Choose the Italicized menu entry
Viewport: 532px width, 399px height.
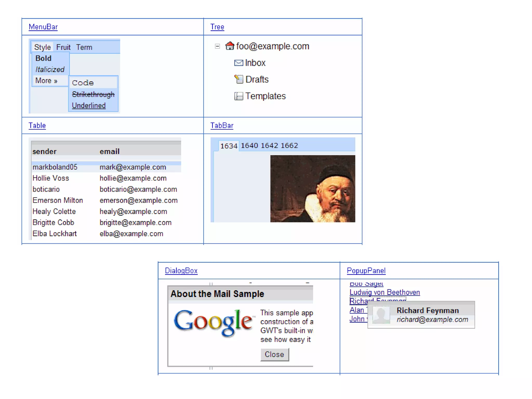(50, 70)
